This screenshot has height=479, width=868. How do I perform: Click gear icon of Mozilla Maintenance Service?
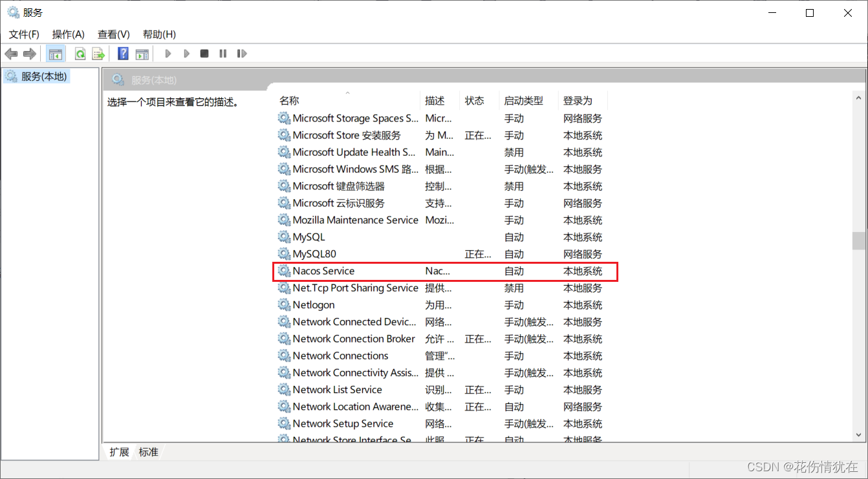click(x=284, y=220)
